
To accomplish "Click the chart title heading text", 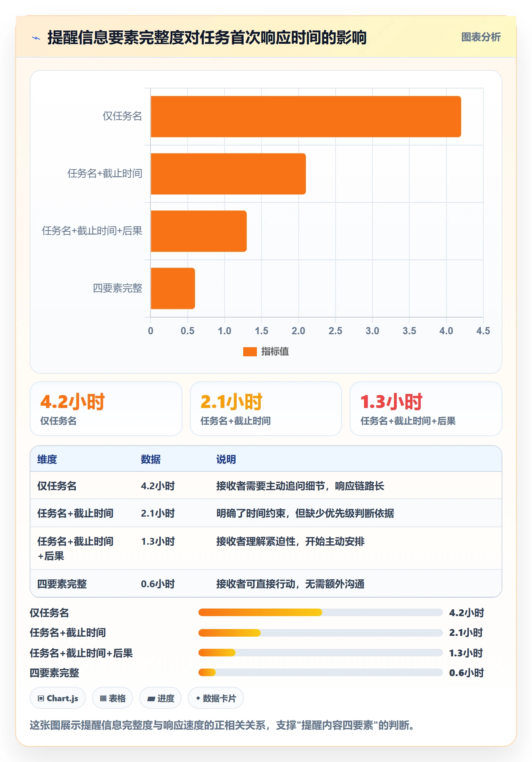I will (207, 38).
